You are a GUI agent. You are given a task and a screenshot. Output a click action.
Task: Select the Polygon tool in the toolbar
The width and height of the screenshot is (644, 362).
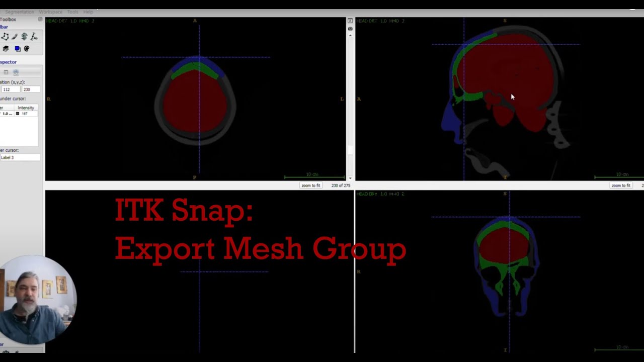click(x=5, y=37)
